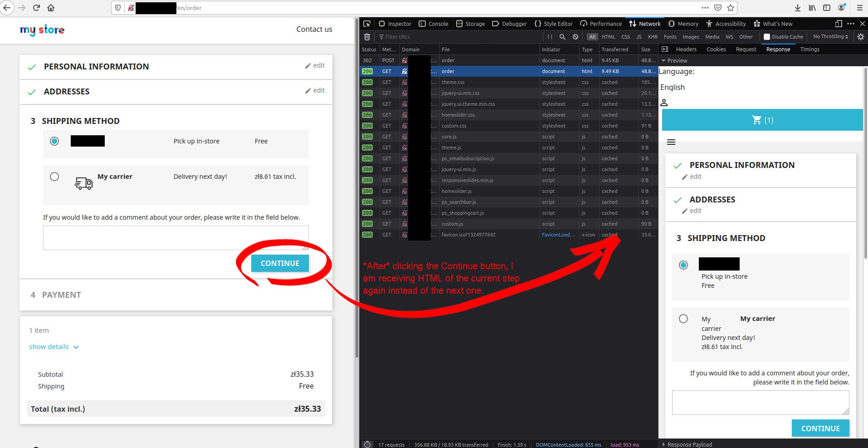Switch to the Headers tab

(x=686, y=49)
